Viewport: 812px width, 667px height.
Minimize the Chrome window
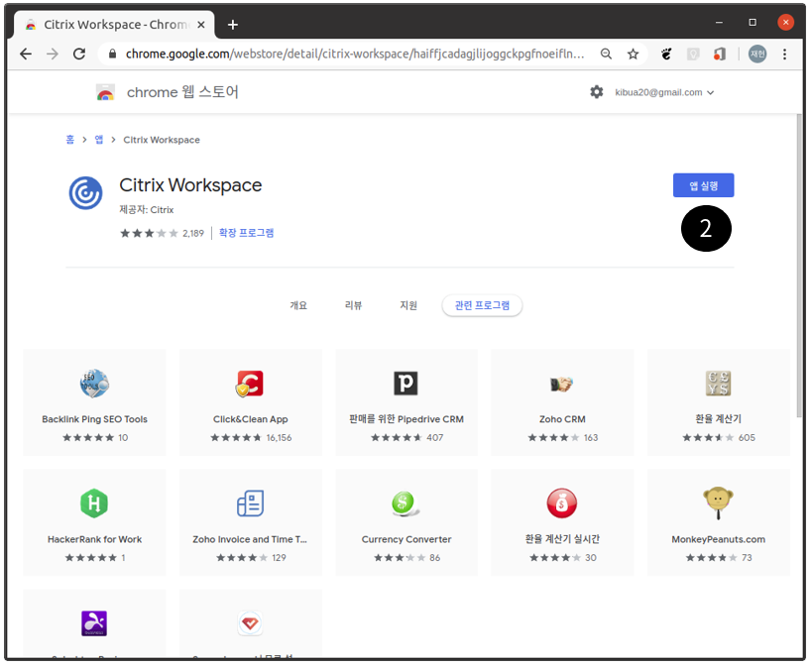[719, 22]
